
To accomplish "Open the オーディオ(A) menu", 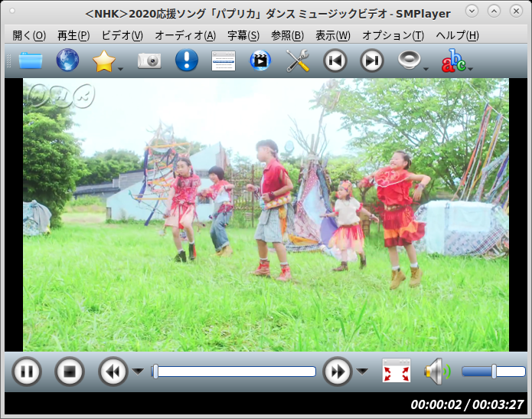I will [x=185, y=35].
